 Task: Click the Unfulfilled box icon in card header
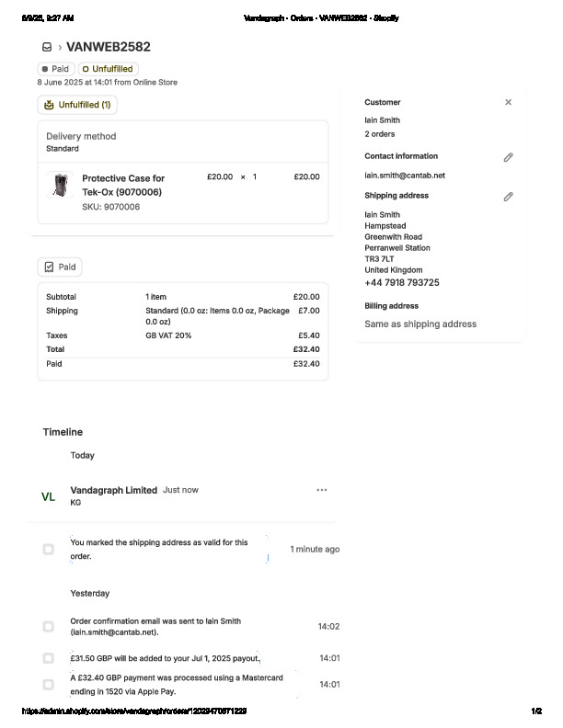(x=50, y=105)
